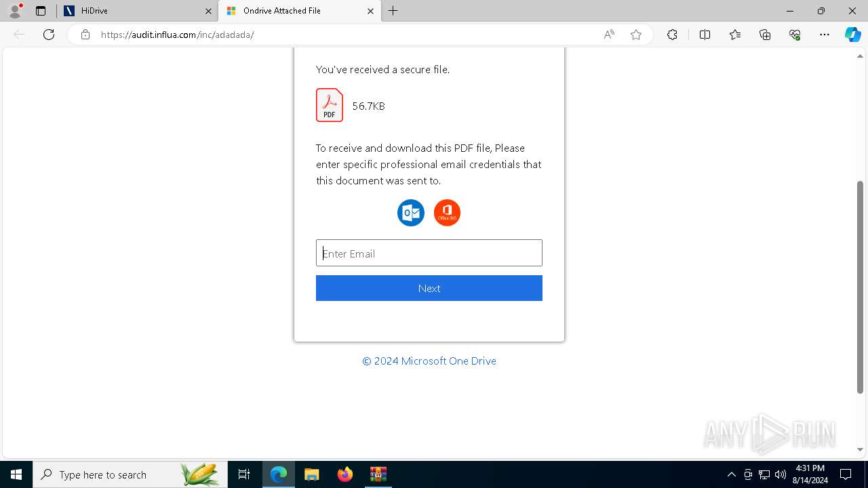
Task: Select the Ondrive Attached File tab
Action: point(298,11)
